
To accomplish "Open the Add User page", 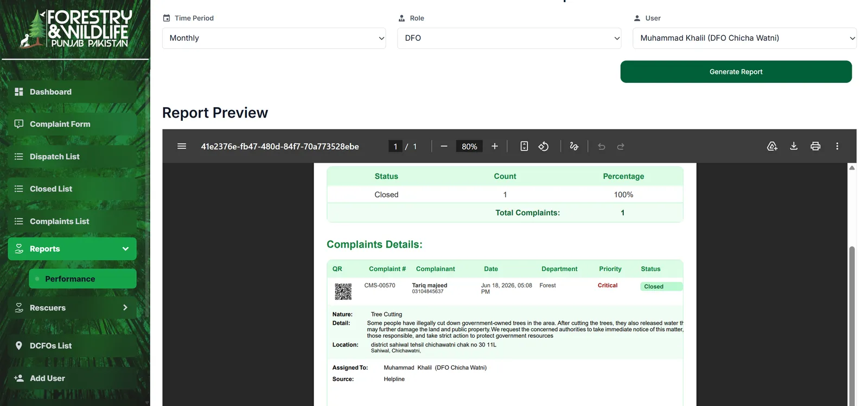I will coord(72,378).
